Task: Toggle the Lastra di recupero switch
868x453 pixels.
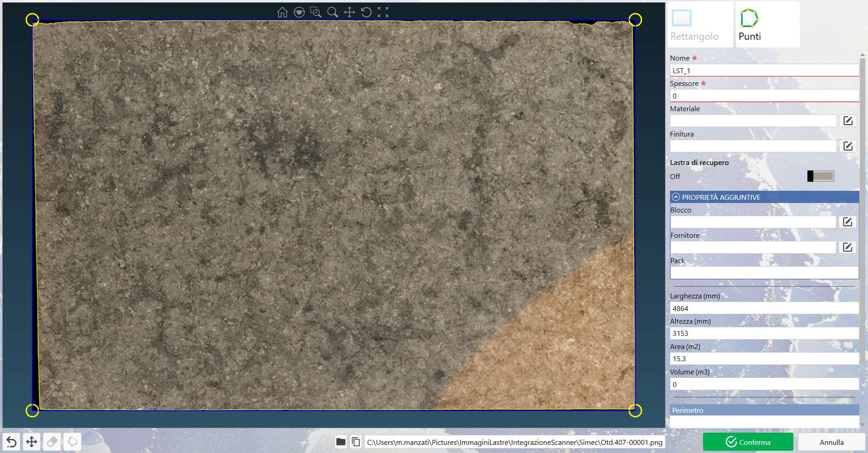Action: 821,176
